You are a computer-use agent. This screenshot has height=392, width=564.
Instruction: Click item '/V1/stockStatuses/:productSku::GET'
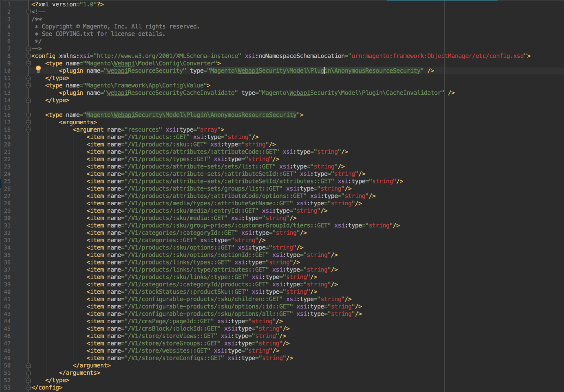coord(186,292)
